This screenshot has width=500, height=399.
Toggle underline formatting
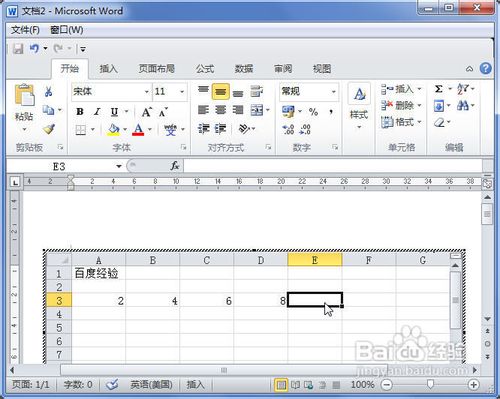tap(114, 112)
